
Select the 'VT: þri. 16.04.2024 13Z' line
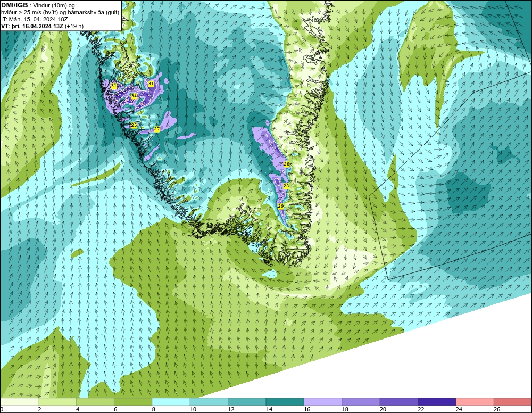click(x=42, y=26)
